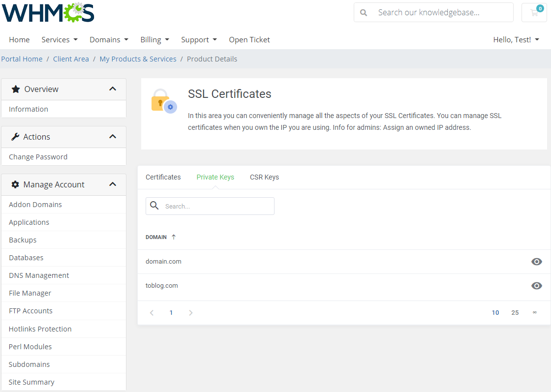The image size is (551, 392).
Task: Click the knowledgebase search field
Action: 433,13
